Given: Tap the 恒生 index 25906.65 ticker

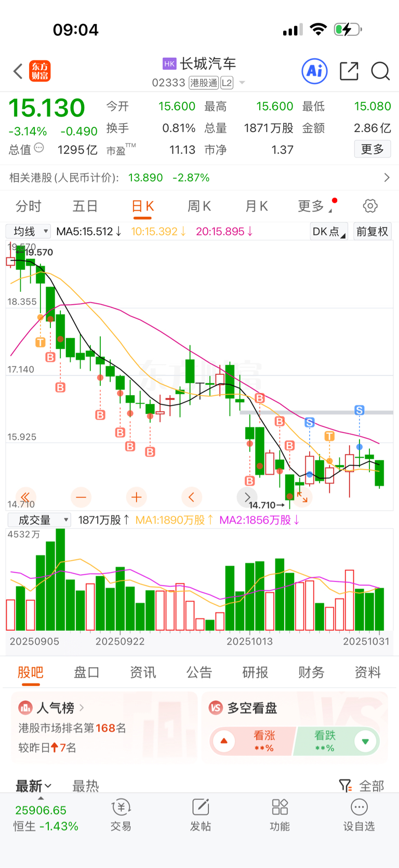Looking at the screenshot, I should pos(46,818).
